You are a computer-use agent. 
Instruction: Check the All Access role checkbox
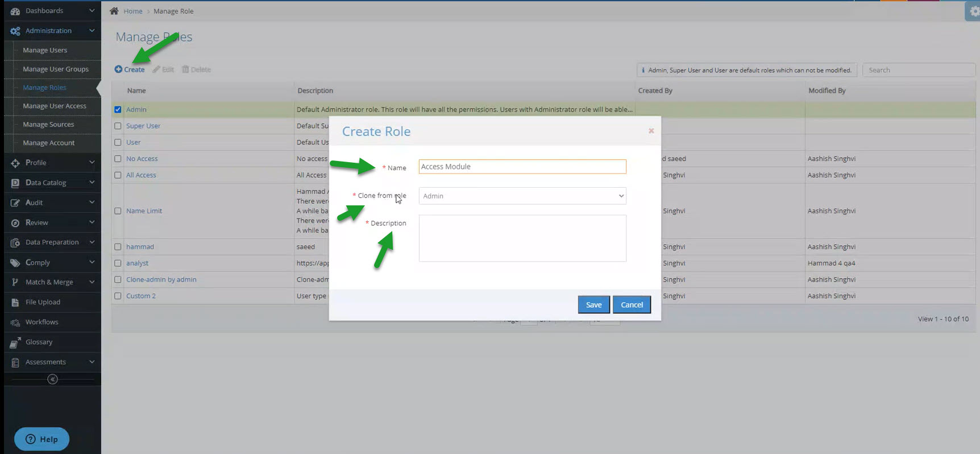(118, 175)
